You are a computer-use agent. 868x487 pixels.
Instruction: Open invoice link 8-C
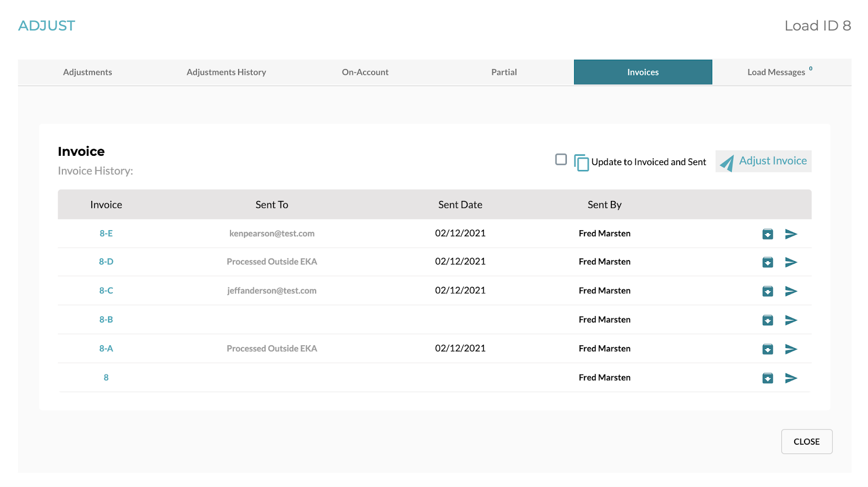click(x=106, y=290)
